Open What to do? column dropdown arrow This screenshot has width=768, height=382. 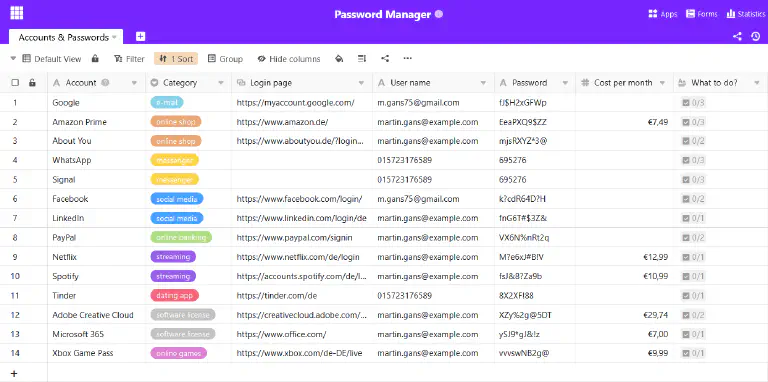757,83
